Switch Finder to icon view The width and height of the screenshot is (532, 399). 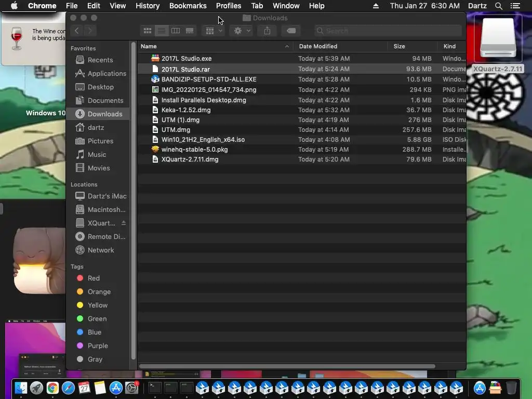[147, 31]
